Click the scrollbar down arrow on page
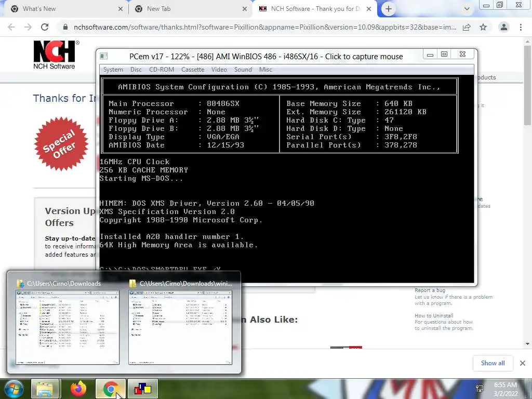Screen dimensions: 532x399 click(x=528, y=344)
